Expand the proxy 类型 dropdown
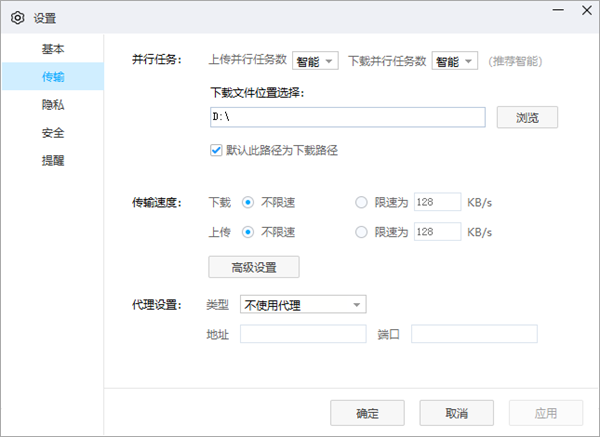This screenshot has height=437, width=600. [x=303, y=304]
